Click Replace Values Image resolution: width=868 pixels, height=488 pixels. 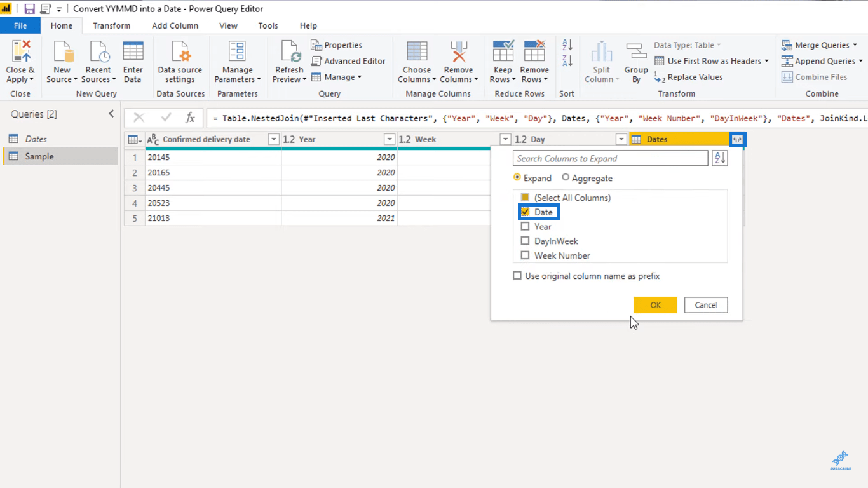pyautogui.click(x=688, y=77)
